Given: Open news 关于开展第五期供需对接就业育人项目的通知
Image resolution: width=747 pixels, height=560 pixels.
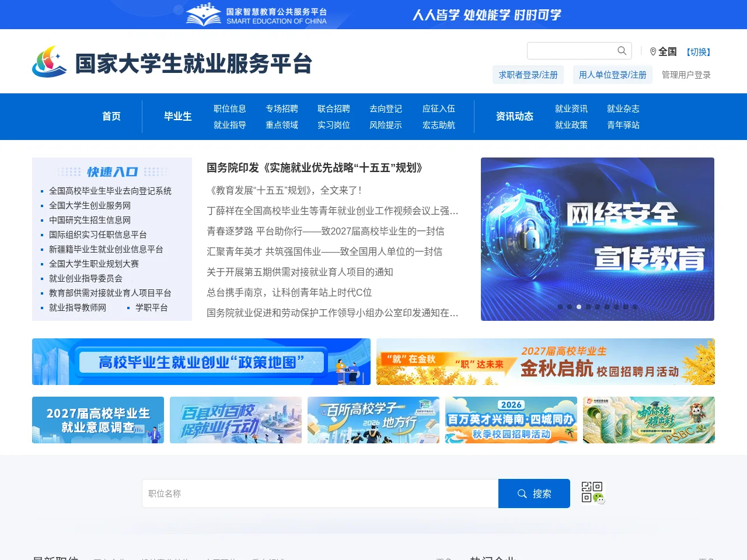Looking at the screenshot, I should pos(300,272).
